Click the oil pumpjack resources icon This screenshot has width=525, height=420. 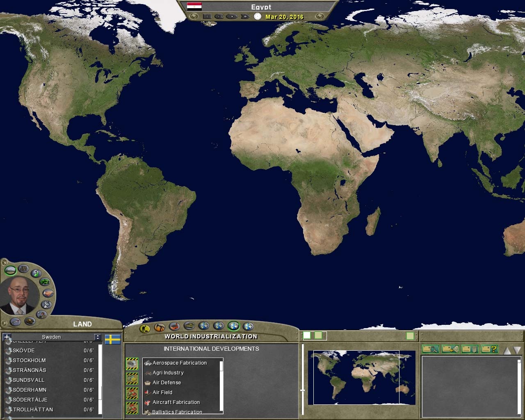(159, 327)
